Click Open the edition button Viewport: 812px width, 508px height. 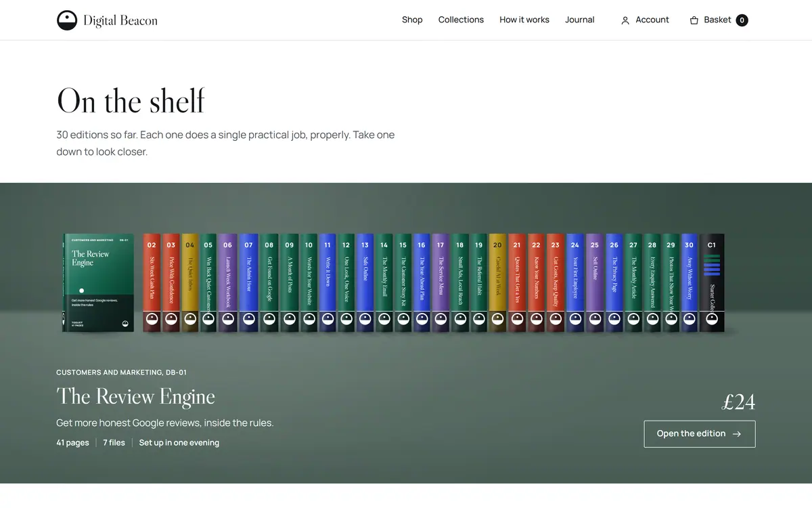click(700, 434)
